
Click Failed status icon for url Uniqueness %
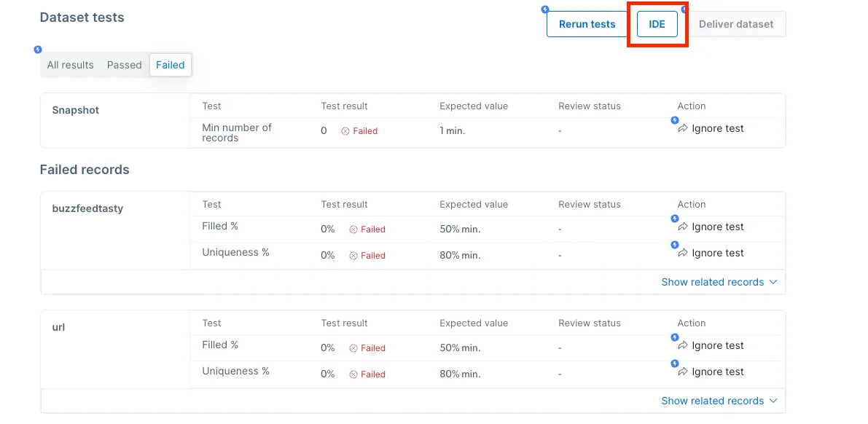(353, 374)
